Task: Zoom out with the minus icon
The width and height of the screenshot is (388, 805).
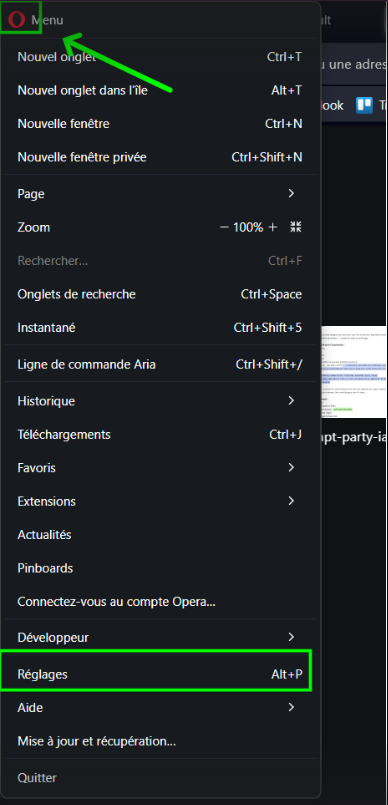Action: tap(224, 227)
